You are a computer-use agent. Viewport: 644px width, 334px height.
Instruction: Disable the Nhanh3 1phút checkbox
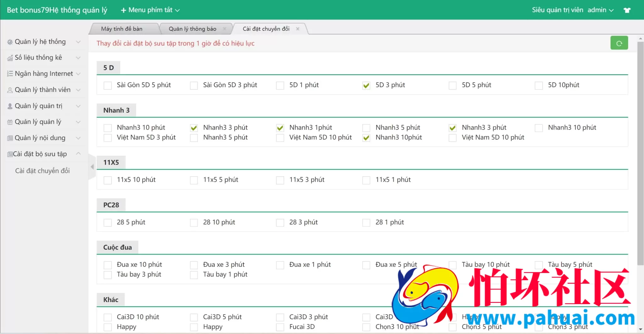point(280,128)
